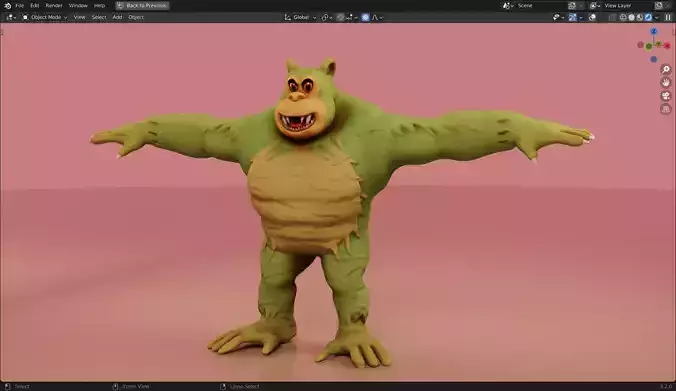The width and height of the screenshot is (676, 391).
Task: Toggle X-ray mode
Action: (612, 17)
